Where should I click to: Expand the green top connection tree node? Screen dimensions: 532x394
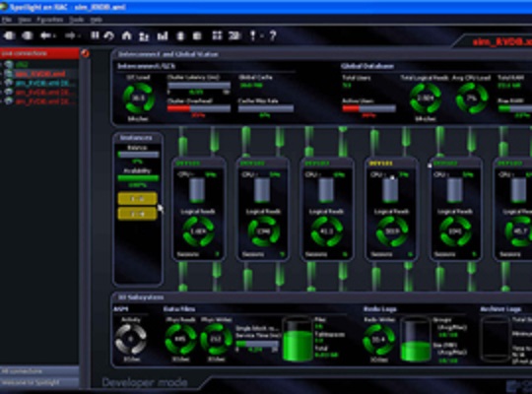pyautogui.click(x=2, y=64)
